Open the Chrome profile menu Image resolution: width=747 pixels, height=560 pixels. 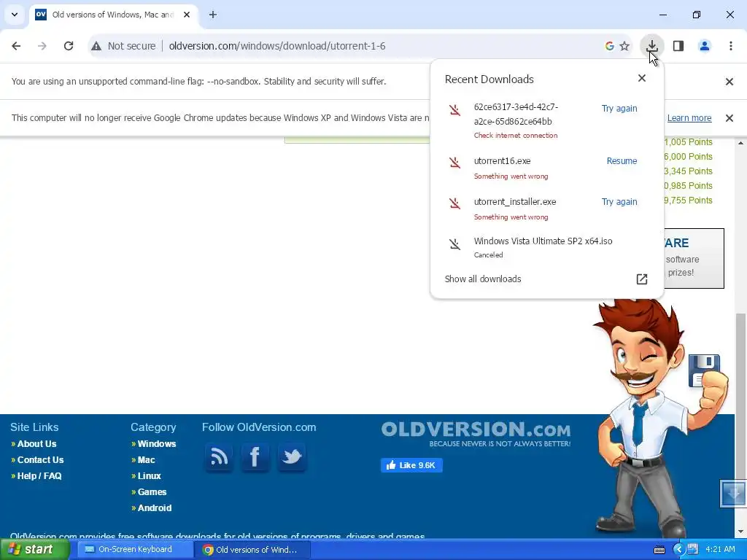[705, 46]
